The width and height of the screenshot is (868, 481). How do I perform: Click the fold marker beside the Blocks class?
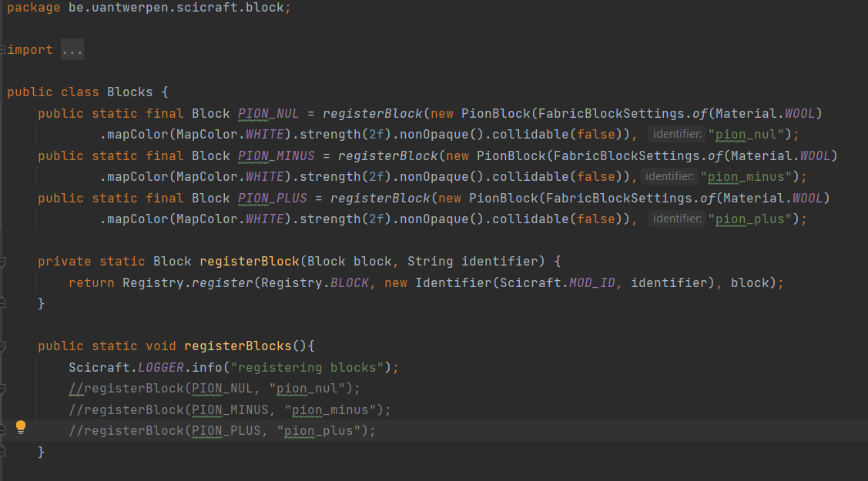point(4,92)
